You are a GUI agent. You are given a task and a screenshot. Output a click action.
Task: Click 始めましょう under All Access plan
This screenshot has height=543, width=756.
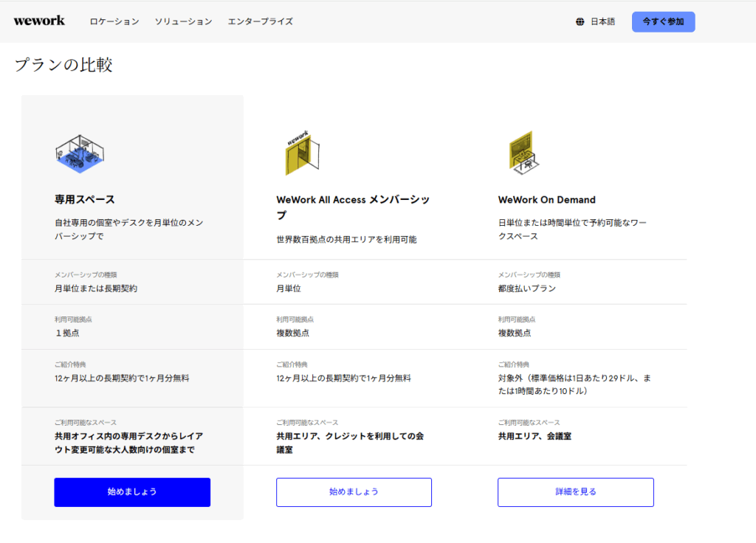coord(354,492)
